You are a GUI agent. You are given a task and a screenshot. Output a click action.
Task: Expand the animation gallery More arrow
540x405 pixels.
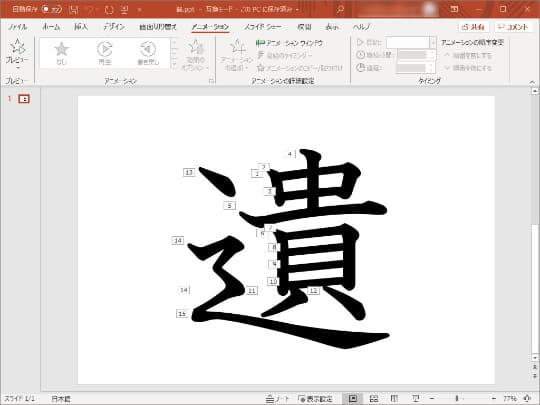pos(174,63)
